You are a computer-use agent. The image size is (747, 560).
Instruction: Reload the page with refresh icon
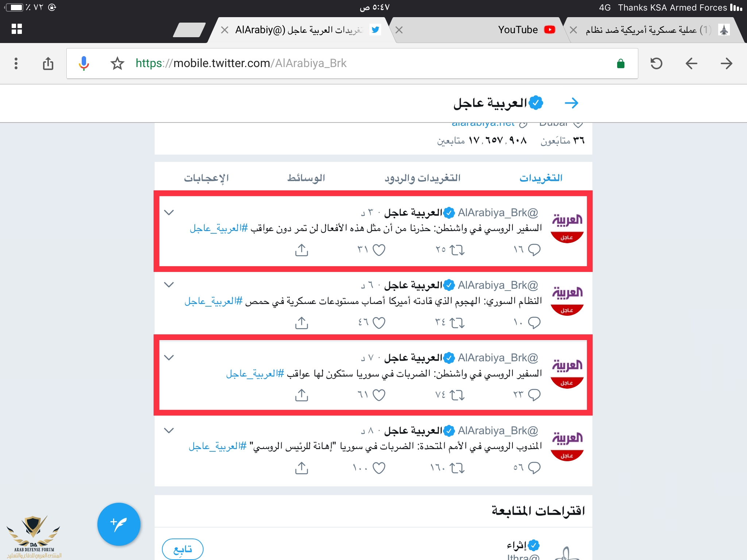point(656,63)
